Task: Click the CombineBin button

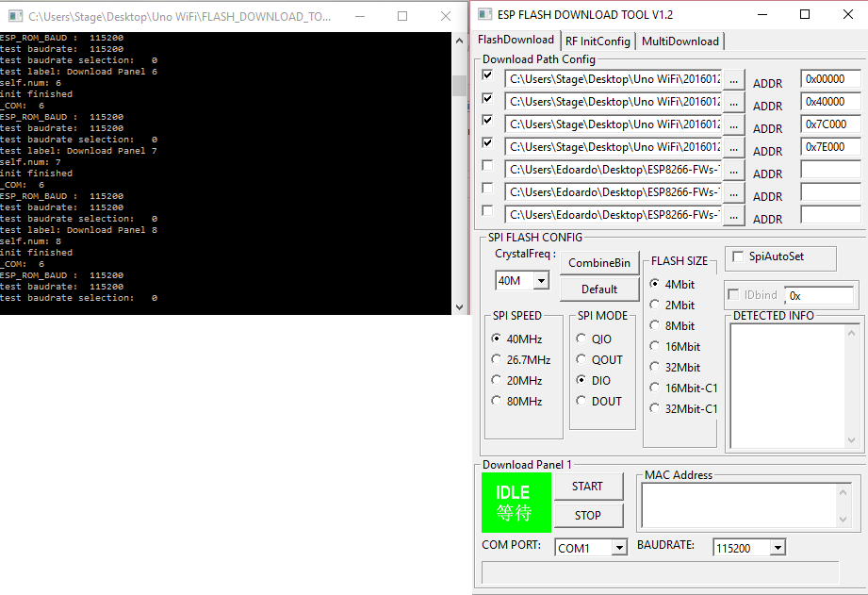Action: point(599,263)
